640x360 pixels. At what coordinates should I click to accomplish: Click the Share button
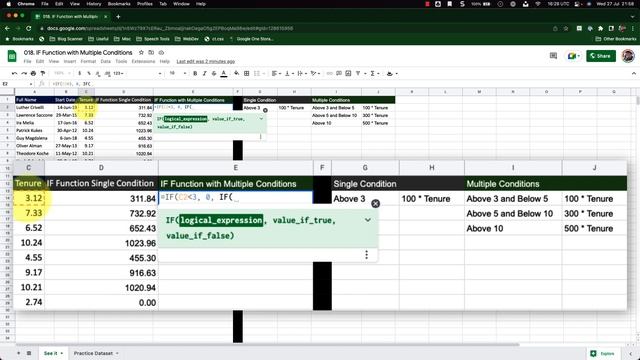601,56
